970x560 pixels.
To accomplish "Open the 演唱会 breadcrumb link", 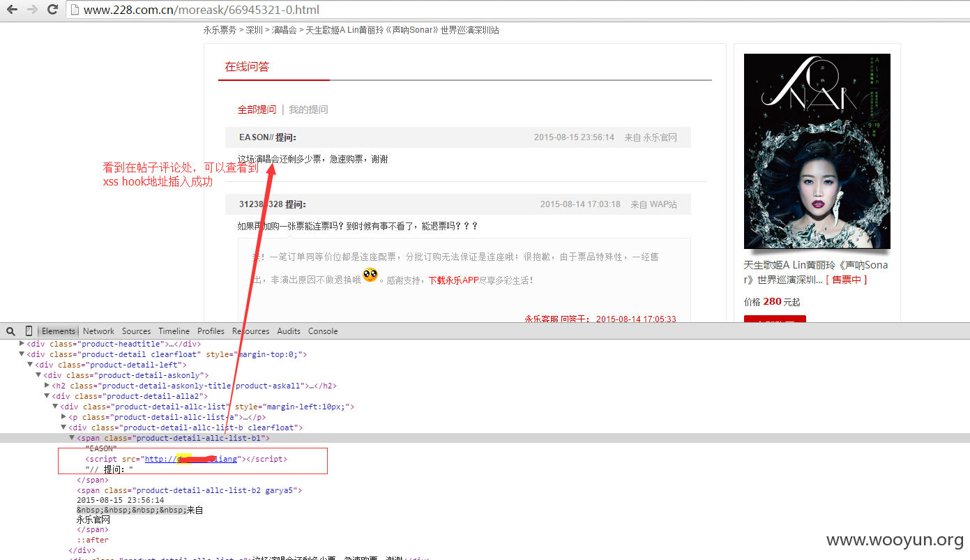I will pos(284,30).
